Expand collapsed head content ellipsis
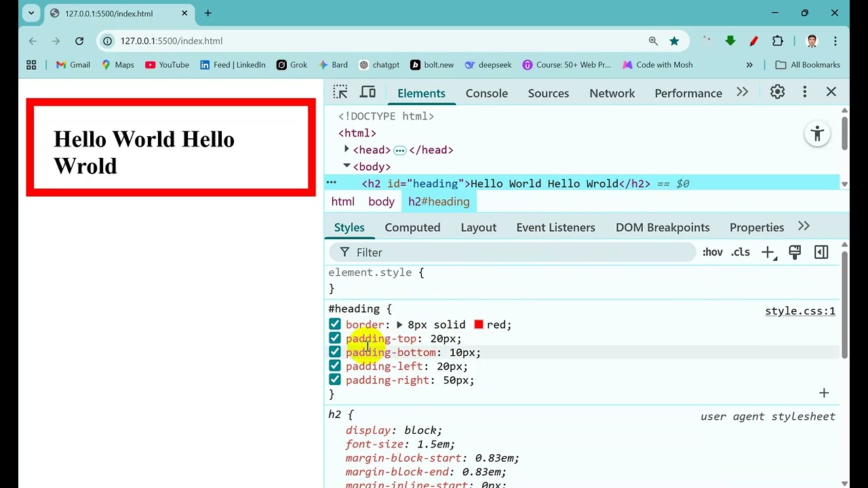The width and height of the screenshot is (868, 488). click(x=400, y=150)
